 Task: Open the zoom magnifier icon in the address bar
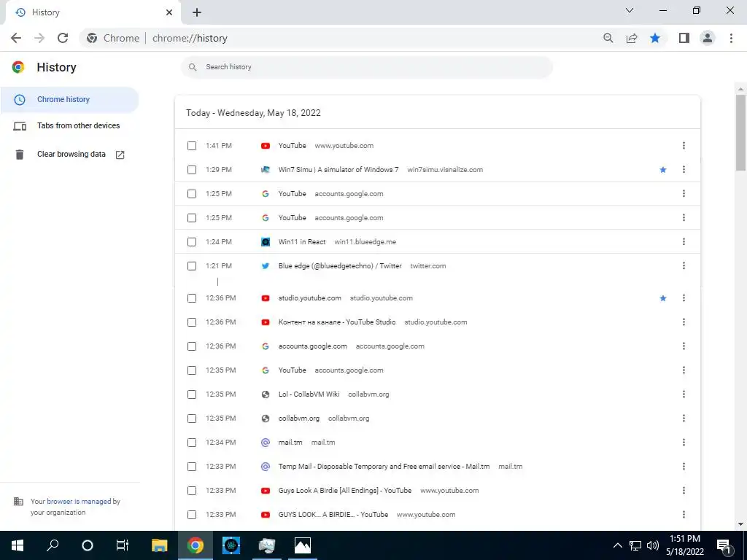(608, 38)
